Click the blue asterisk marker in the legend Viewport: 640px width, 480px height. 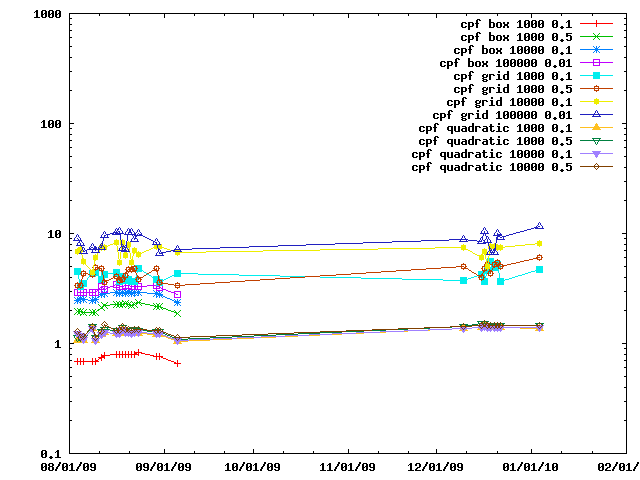tap(596, 49)
